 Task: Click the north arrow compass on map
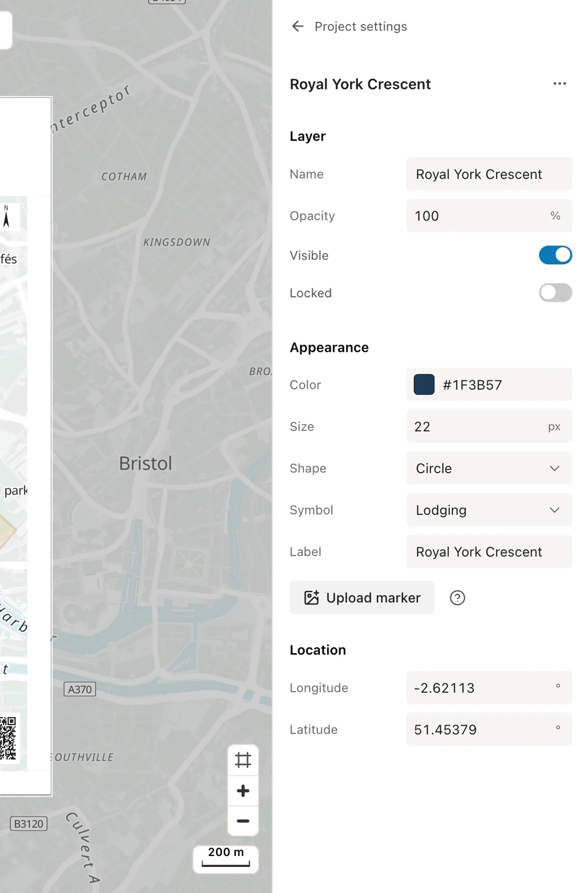tap(7, 216)
